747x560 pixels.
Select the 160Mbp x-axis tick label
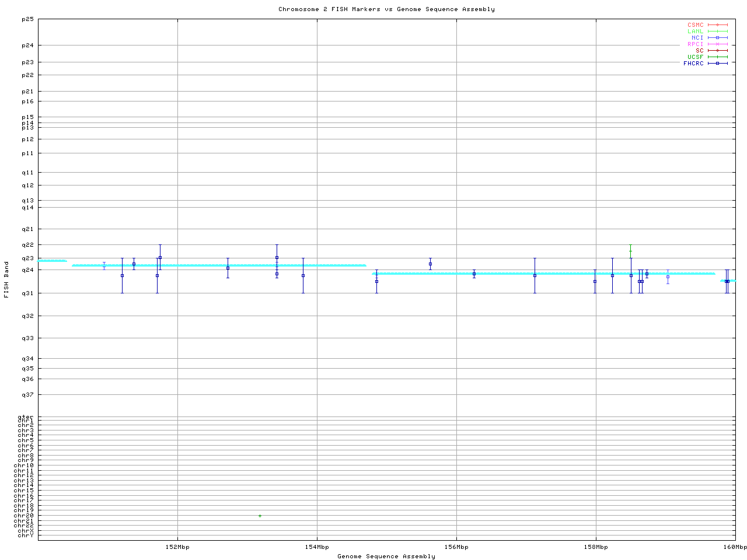point(735,547)
